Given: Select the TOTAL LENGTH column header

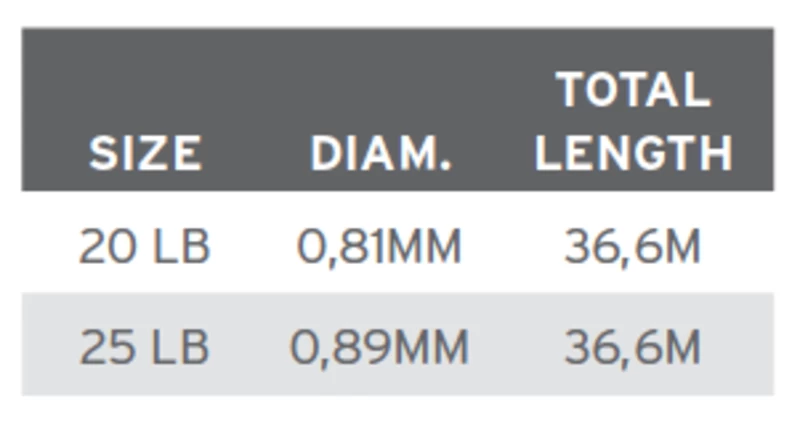Looking at the screenshot, I should [634, 122].
